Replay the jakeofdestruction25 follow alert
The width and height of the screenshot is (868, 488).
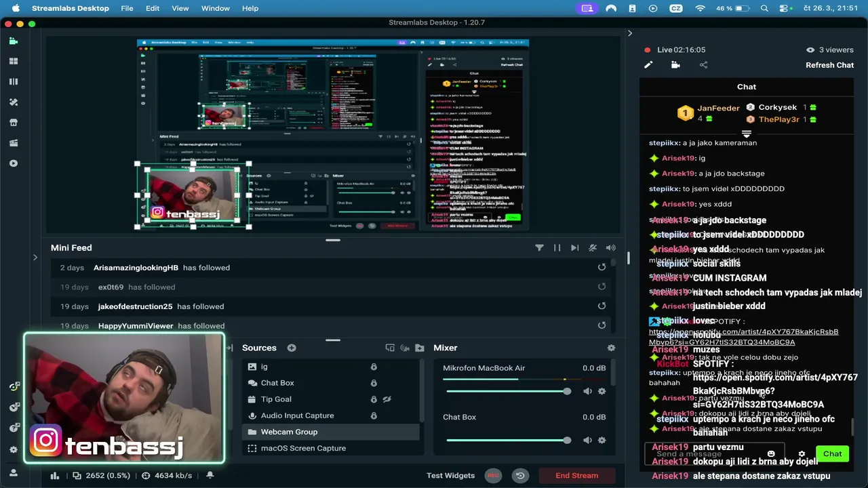[x=601, y=306]
